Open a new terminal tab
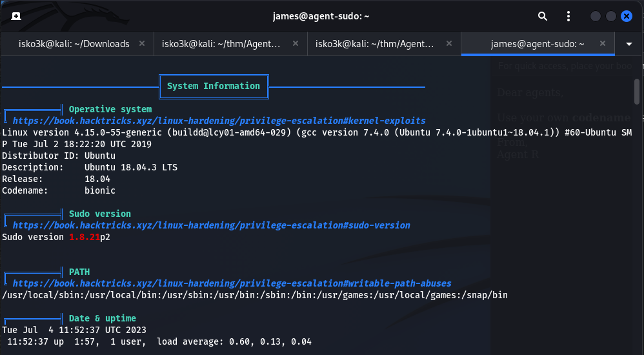Screen dimensions: 644x355 [16, 16]
